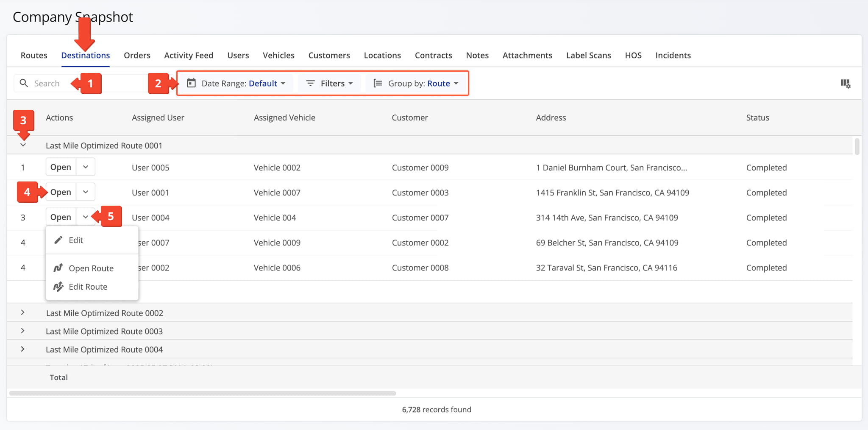This screenshot has height=430, width=868.
Task: Click address 69 Belcher St, San Francisco
Action: 607,243
